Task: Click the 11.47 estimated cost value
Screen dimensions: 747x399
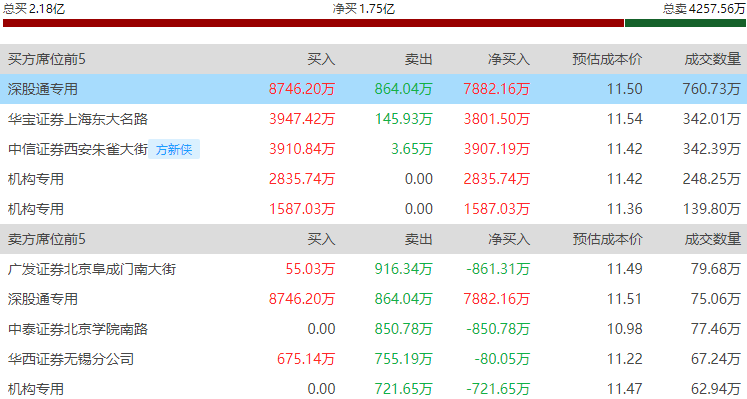Action: [625, 389]
